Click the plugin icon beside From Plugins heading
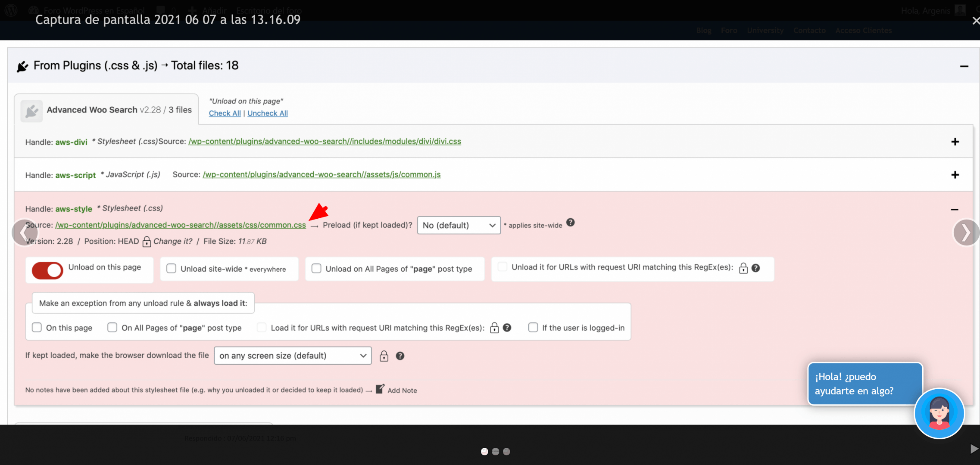Image resolution: width=980 pixels, height=465 pixels. 22,66
